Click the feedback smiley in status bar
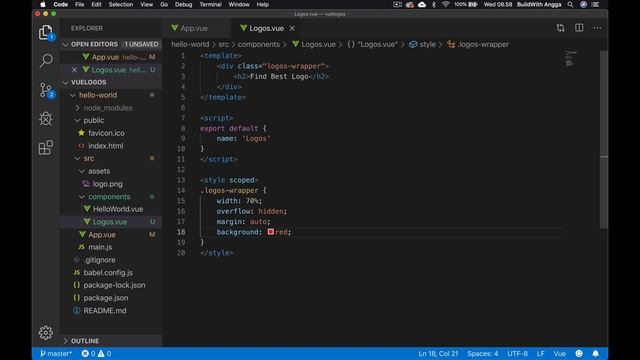This screenshot has height=360, width=640. click(x=579, y=353)
